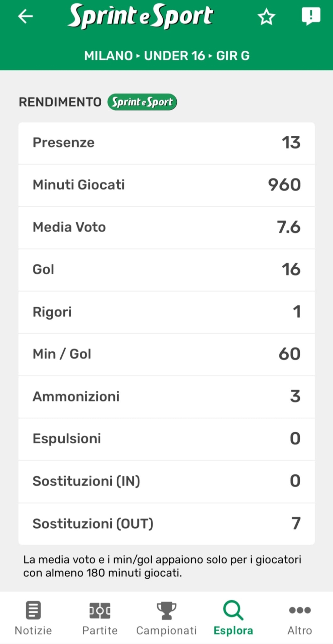Select the Gol stat row
The height and width of the screenshot is (644, 333).
point(166,270)
